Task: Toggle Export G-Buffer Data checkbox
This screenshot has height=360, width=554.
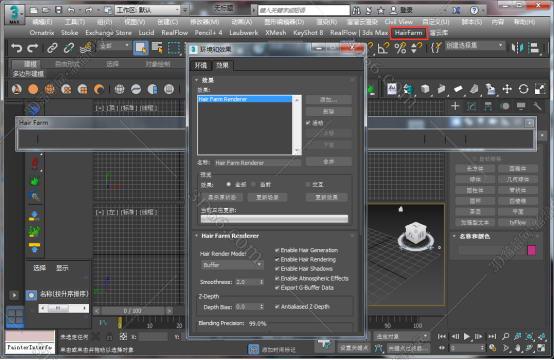Action: coord(277,288)
